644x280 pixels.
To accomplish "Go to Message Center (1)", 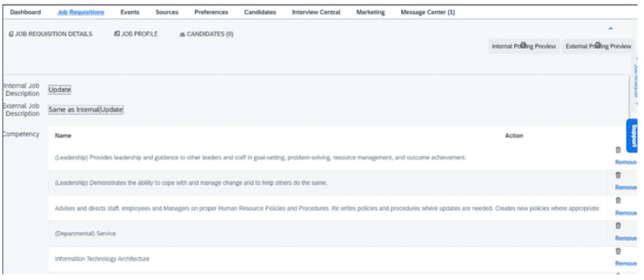I will point(428,13).
